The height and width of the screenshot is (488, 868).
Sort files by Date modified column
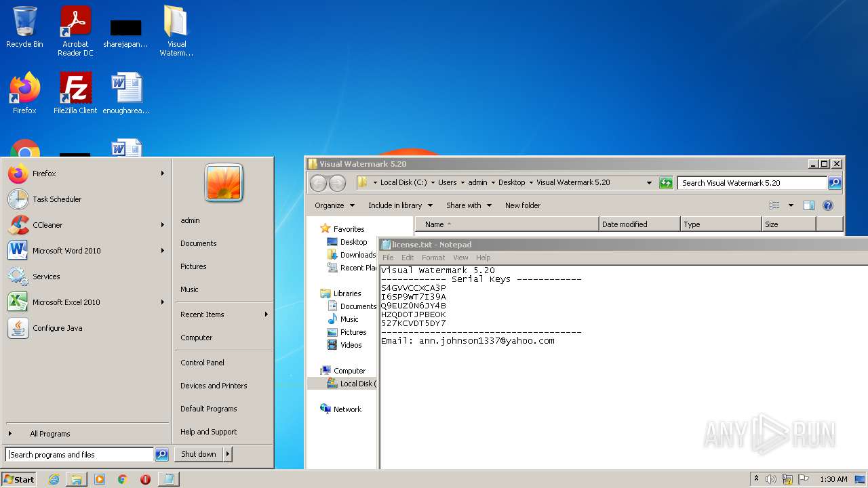coord(639,224)
